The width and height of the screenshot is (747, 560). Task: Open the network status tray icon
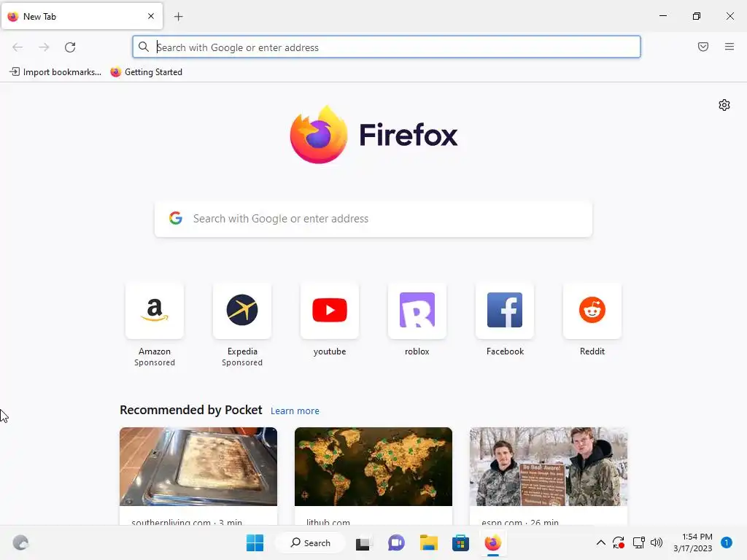(x=638, y=542)
